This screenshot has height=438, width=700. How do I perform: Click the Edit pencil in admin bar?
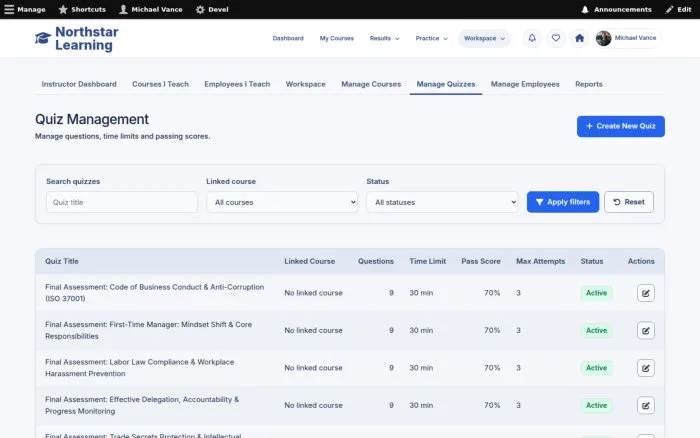tap(669, 9)
